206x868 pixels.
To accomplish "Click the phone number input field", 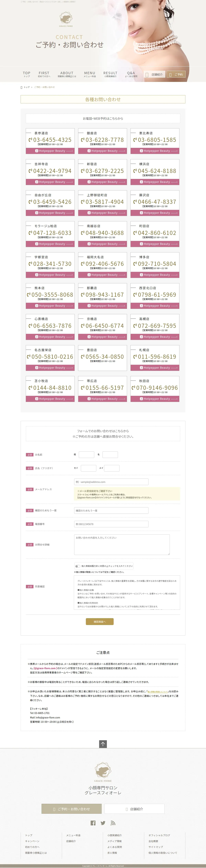I will pos(111,524).
